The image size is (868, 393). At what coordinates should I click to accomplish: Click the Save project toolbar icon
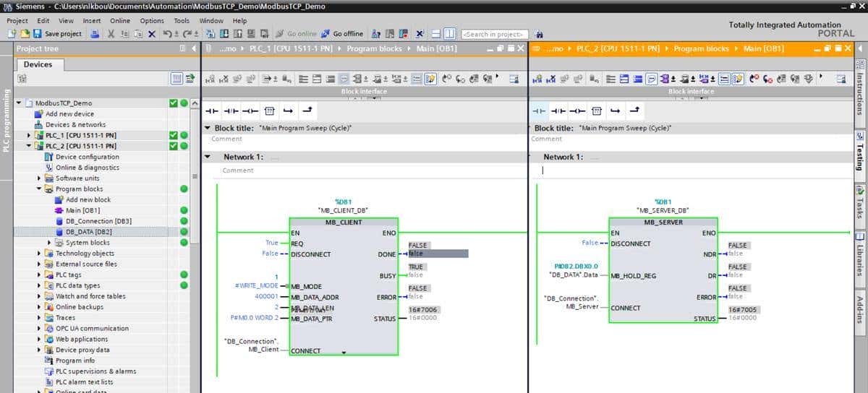[38, 34]
